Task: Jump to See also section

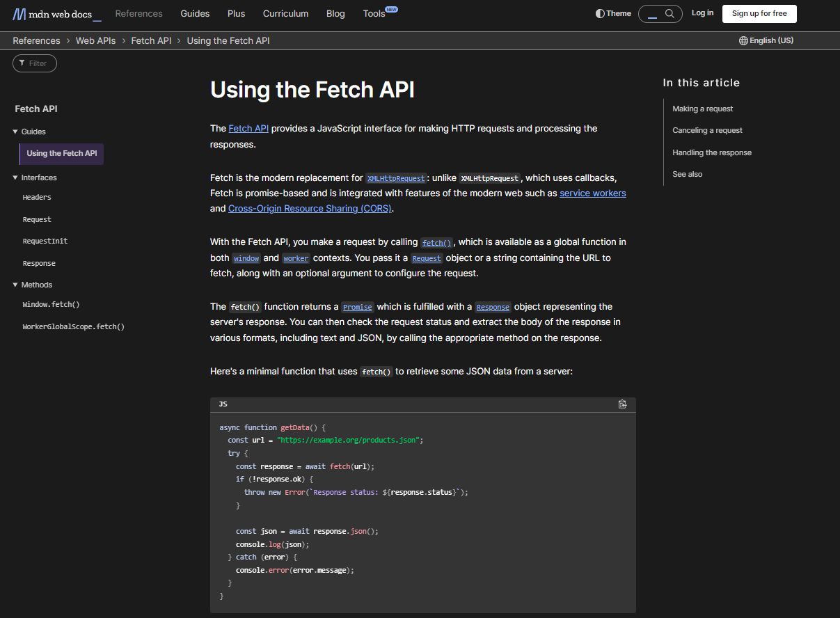Action: point(688,174)
